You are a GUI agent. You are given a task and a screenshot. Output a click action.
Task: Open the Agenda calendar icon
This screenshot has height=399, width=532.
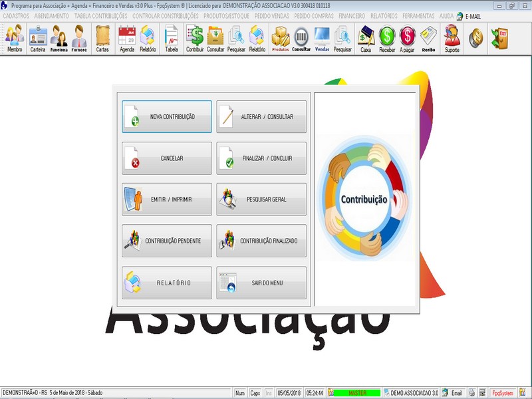coord(127,39)
